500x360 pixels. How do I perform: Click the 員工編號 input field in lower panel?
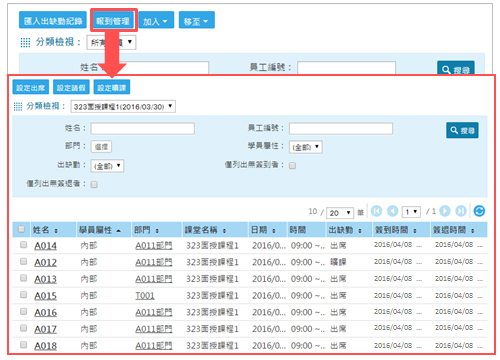[x=341, y=128]
